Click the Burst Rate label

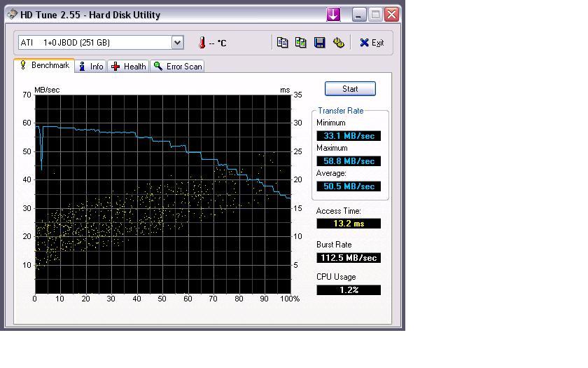click(334, 245)
